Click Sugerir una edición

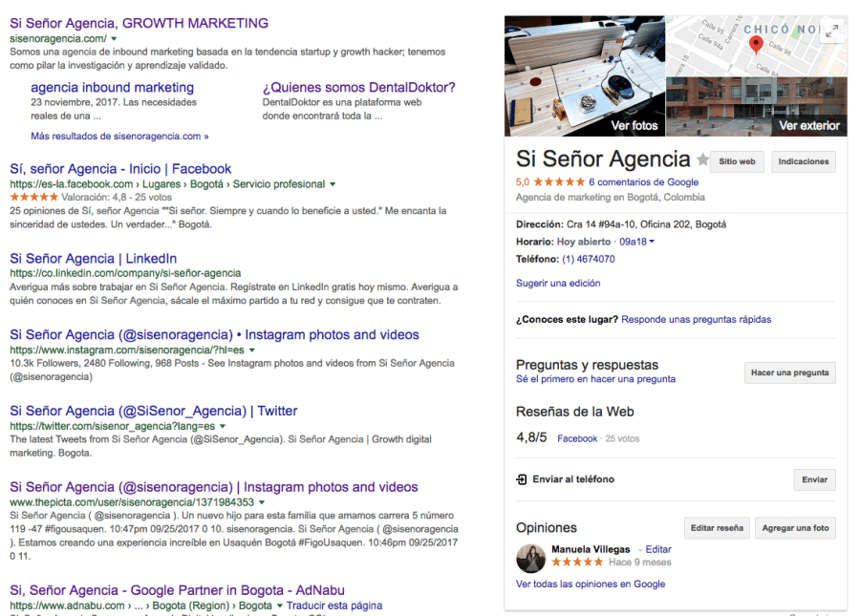coord(558,284)
